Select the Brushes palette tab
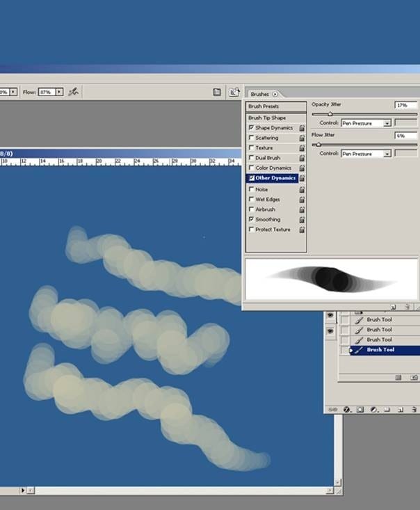The image size is (420, 510). click(260, 94)
